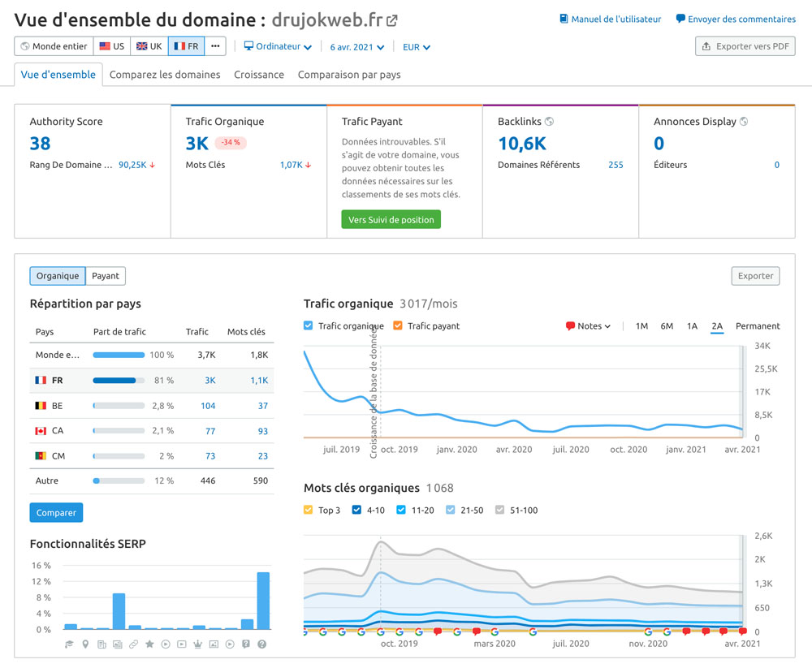Open the external link icon beside drujokweb.fr
The height and width of the screenshot is (668, 812).
coord(392,21)
